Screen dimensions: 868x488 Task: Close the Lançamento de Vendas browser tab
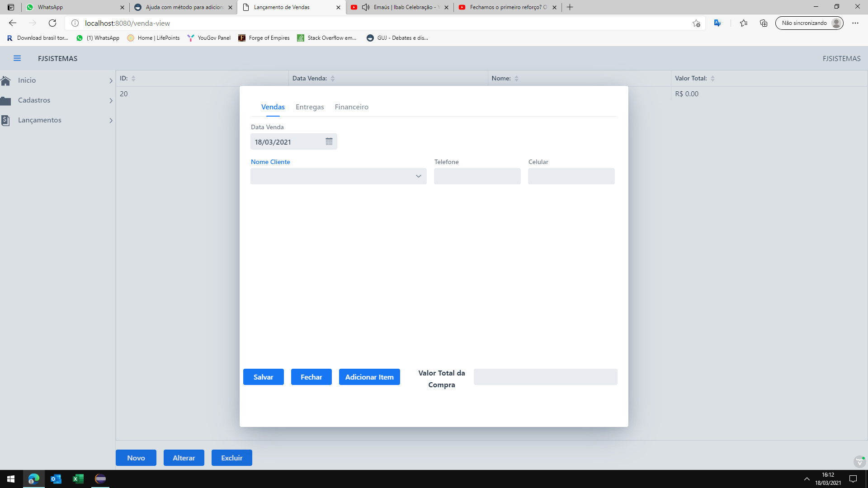coord(338,7)
